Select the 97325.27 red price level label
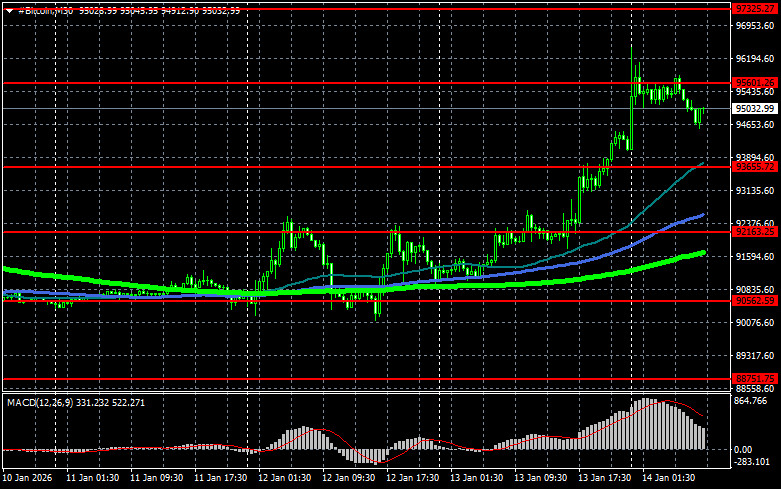 pyautogui.click(x=755, y=9)
